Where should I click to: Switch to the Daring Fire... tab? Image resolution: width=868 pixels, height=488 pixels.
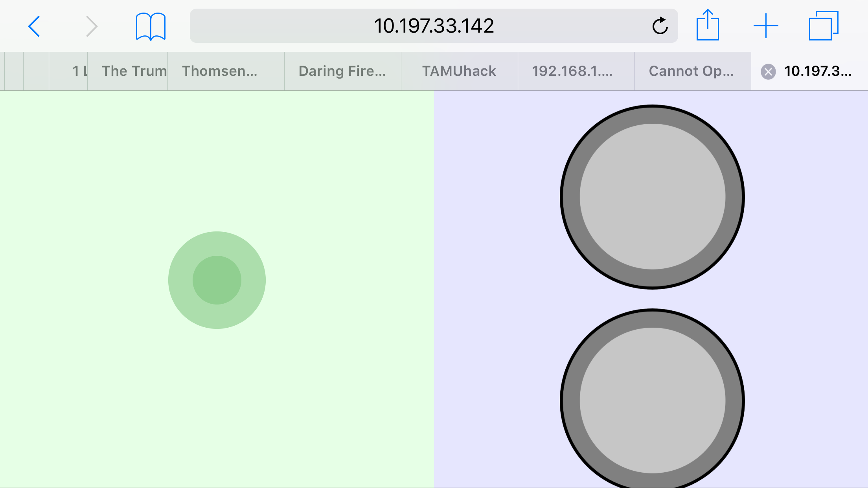[x=342, y=71]
